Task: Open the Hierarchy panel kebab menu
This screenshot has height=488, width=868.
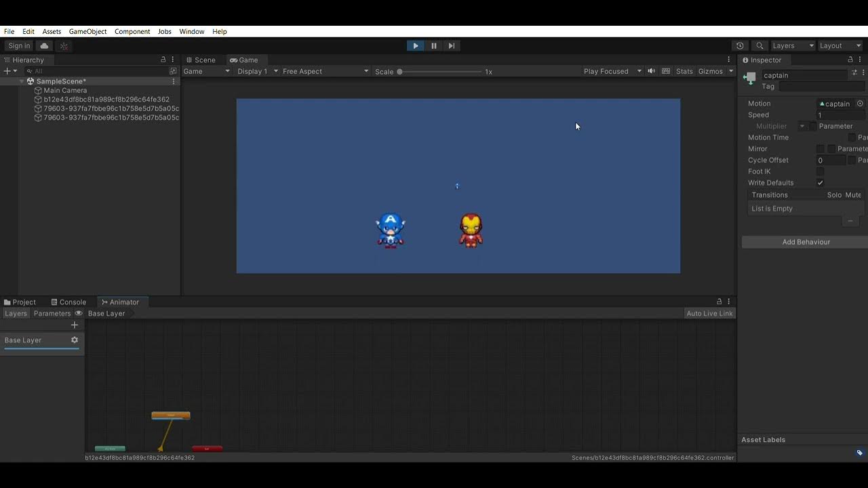Action: pyautogui.click(x=173, y=60)
